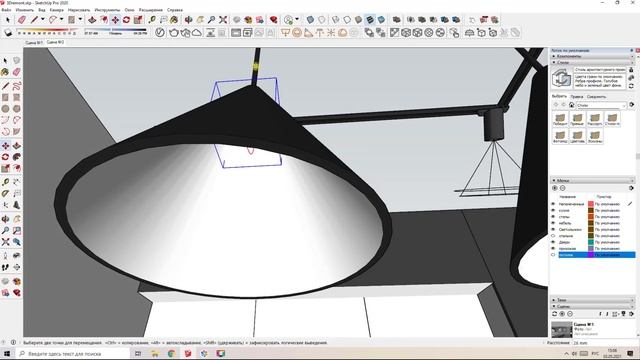Select the arrow Select tool in top toolbar

click(x=7, y=20)
